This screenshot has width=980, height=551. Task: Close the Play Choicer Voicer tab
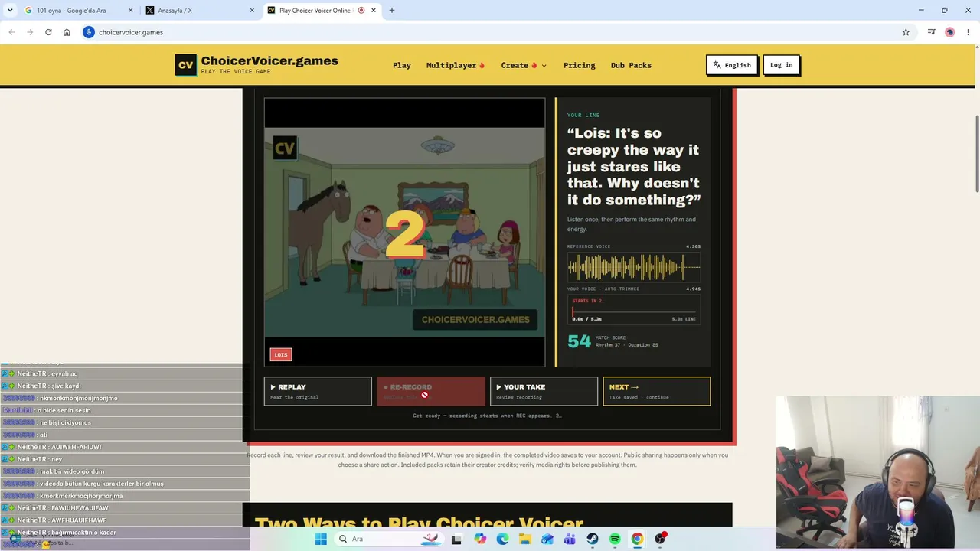tap(374, 11)
